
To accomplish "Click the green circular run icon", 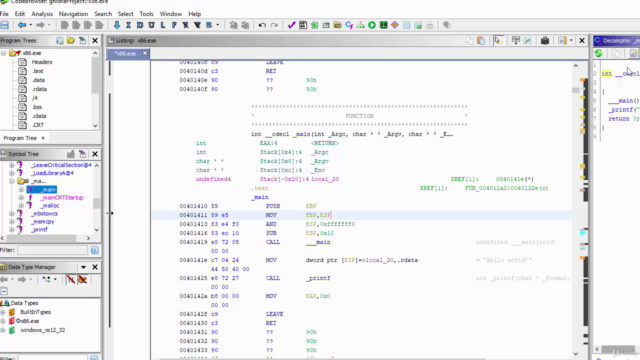I will click(372, 25).
